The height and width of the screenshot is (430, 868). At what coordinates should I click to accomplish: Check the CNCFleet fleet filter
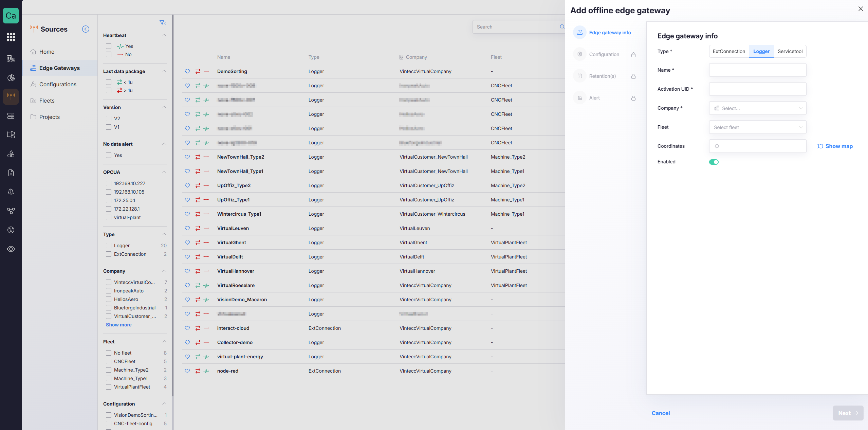click(x=109, y=361)
